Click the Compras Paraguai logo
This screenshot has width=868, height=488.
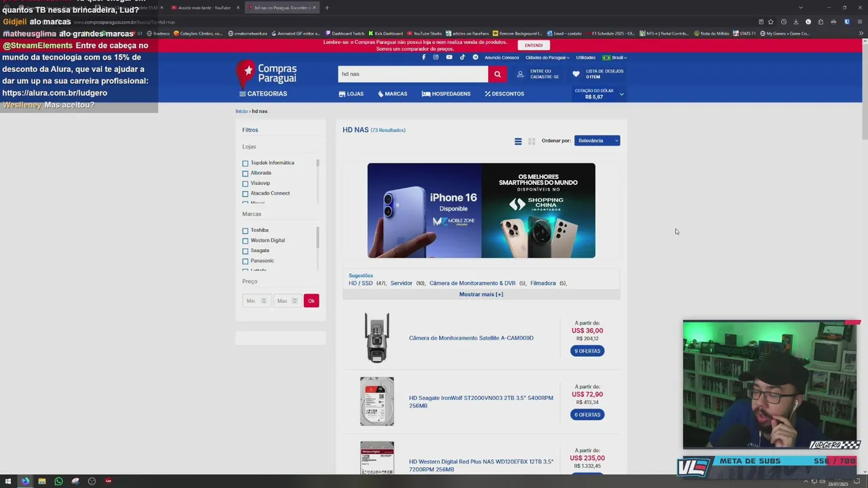click(x=267, y=73)
